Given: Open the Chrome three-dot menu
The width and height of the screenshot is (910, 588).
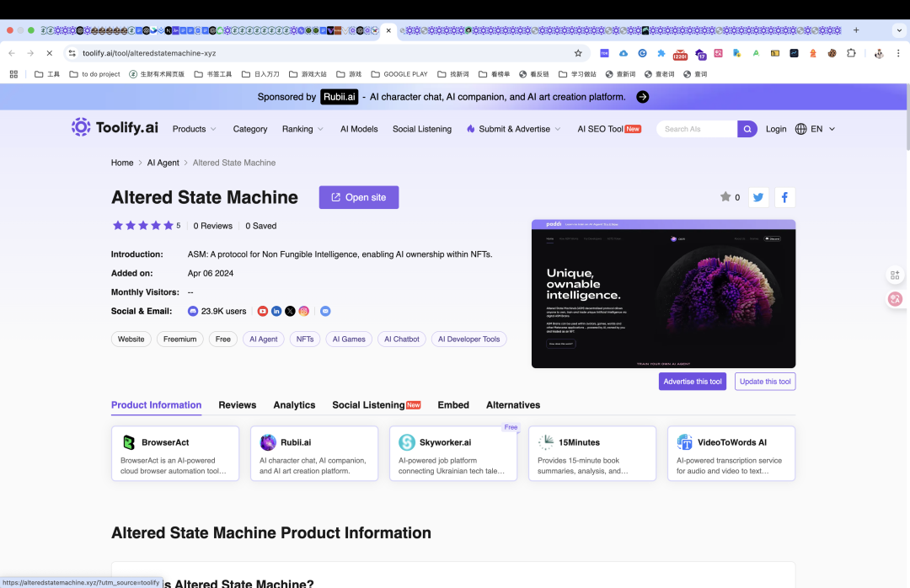Looking at the screenshot, I should 898,53.
